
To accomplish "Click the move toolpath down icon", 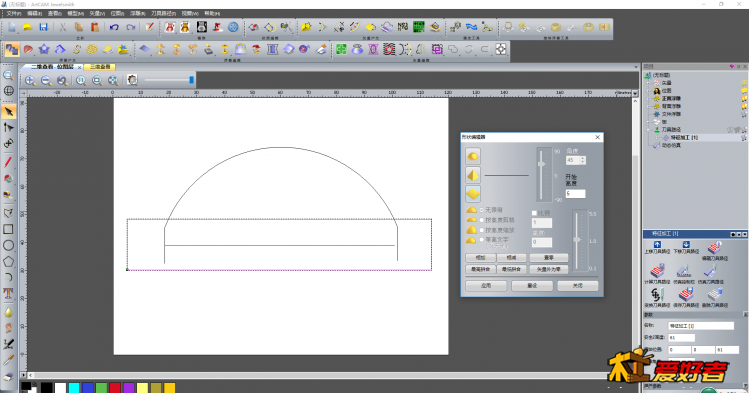I will 686,244.
